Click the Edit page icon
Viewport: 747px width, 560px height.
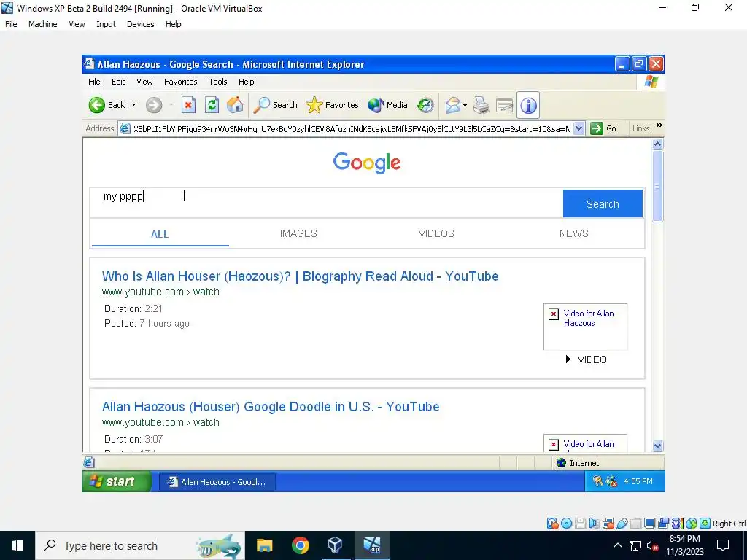[x=505, y=105]
